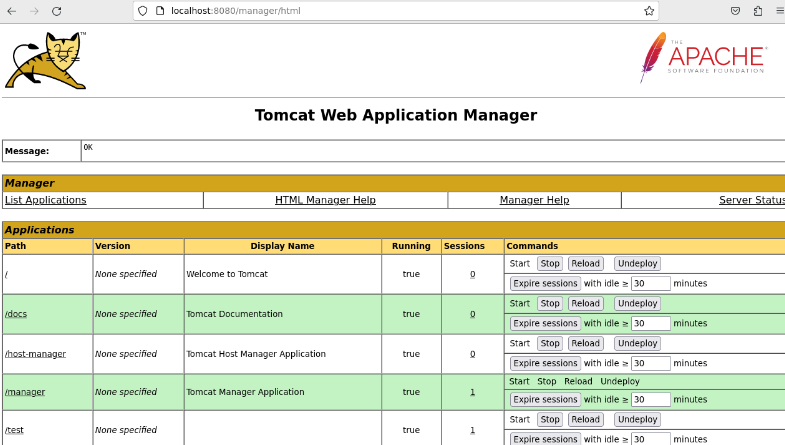Expire sessions for the /test application
Viewport: 785px width, 445px height.
tap(545, 439)
